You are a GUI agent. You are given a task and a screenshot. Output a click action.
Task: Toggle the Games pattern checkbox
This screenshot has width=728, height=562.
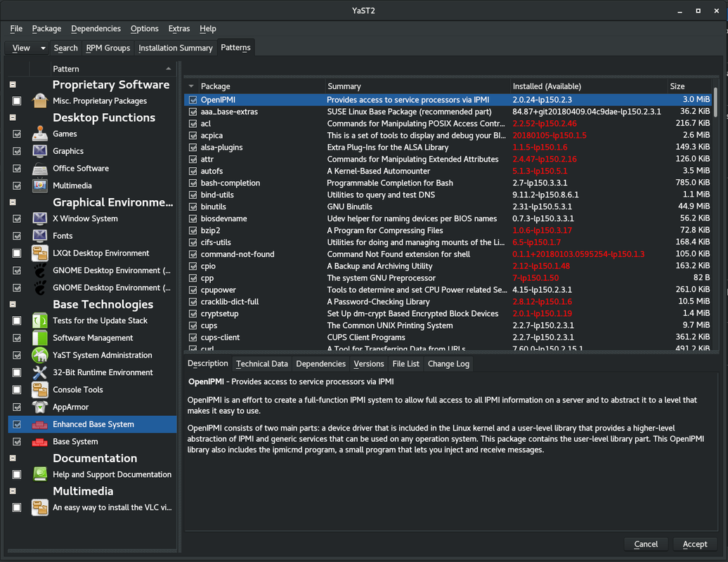17,133
